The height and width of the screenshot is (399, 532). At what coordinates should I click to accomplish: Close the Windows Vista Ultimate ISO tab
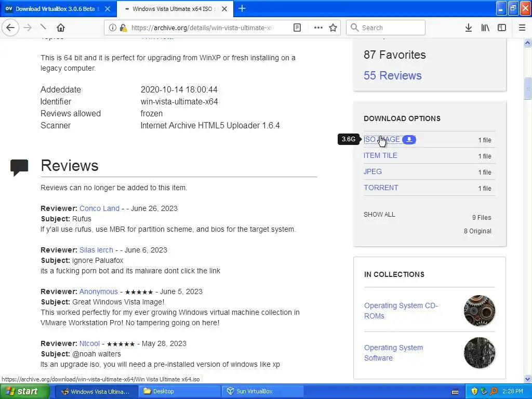click(x=224, y=9)
